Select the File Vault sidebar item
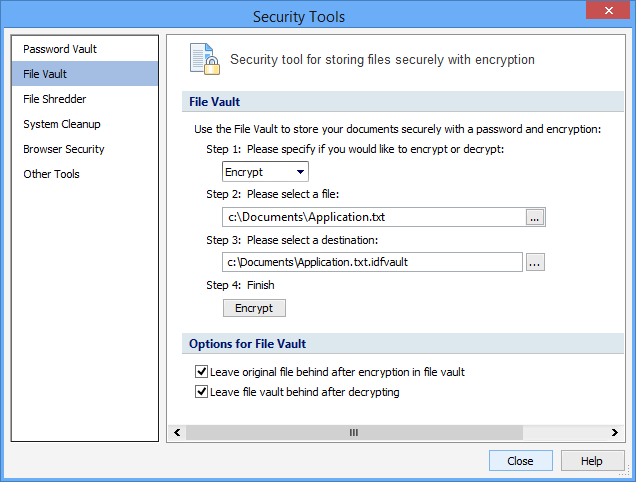Image resolution: width=636 pixels, height=482 pixels. point(46,74)
